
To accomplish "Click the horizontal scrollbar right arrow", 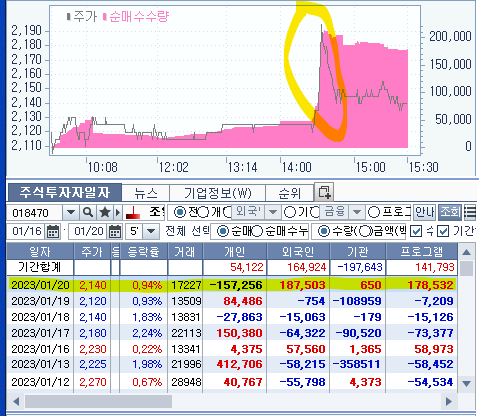I will click(449, 401).
